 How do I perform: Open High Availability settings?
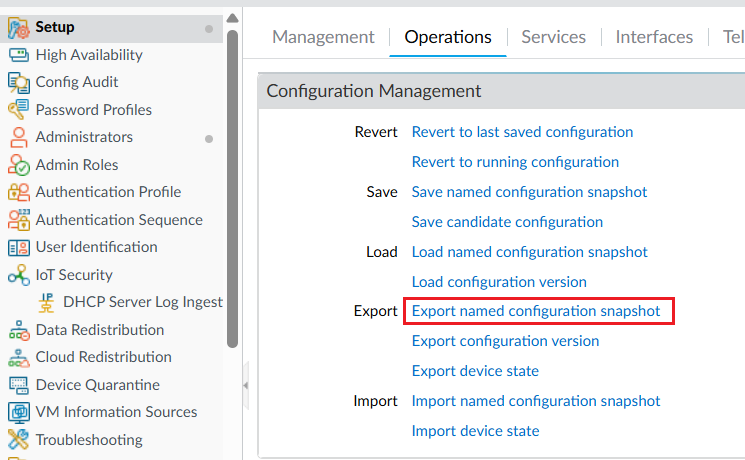(89, 55)
